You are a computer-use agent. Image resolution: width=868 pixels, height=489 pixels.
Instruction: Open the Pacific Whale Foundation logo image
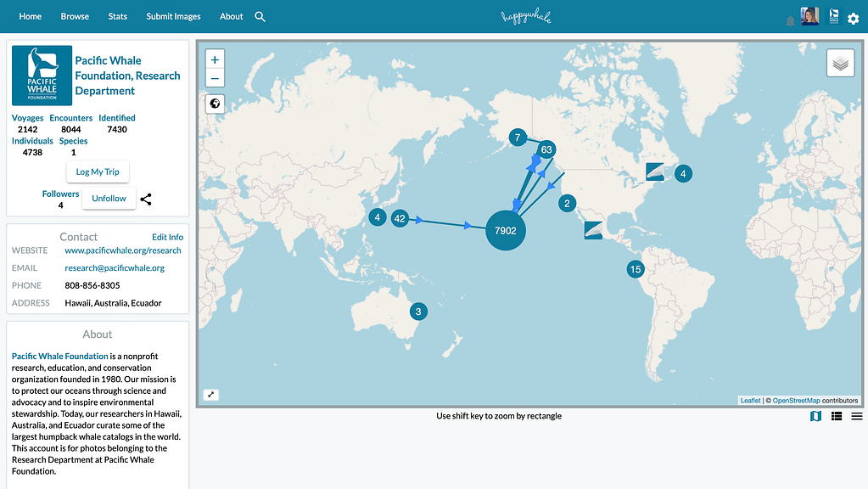(42, 76)
